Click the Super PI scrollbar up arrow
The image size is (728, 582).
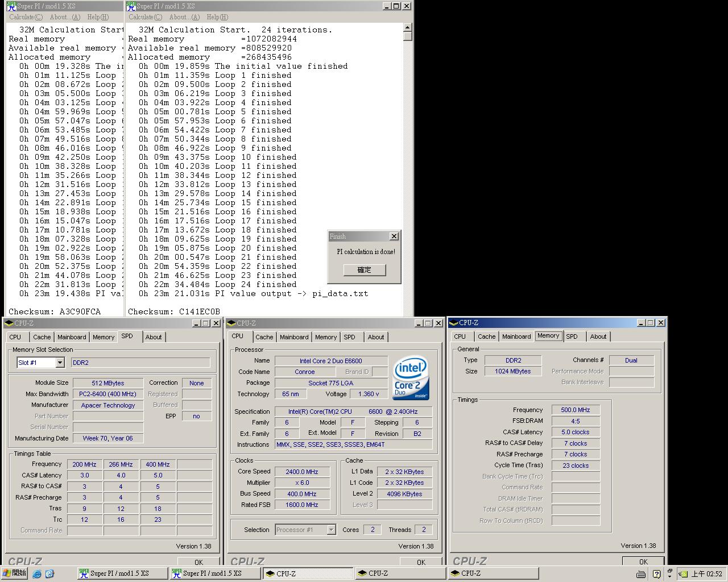pos(407,27)
